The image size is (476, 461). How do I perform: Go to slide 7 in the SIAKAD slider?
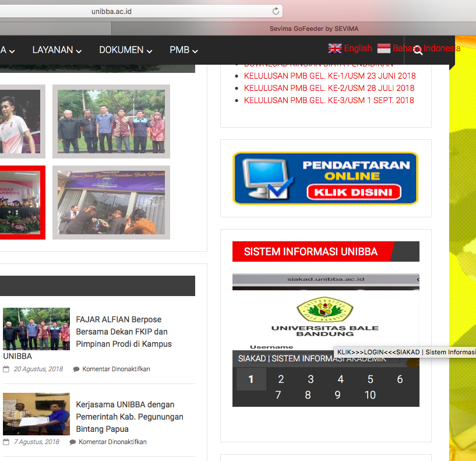278,395
